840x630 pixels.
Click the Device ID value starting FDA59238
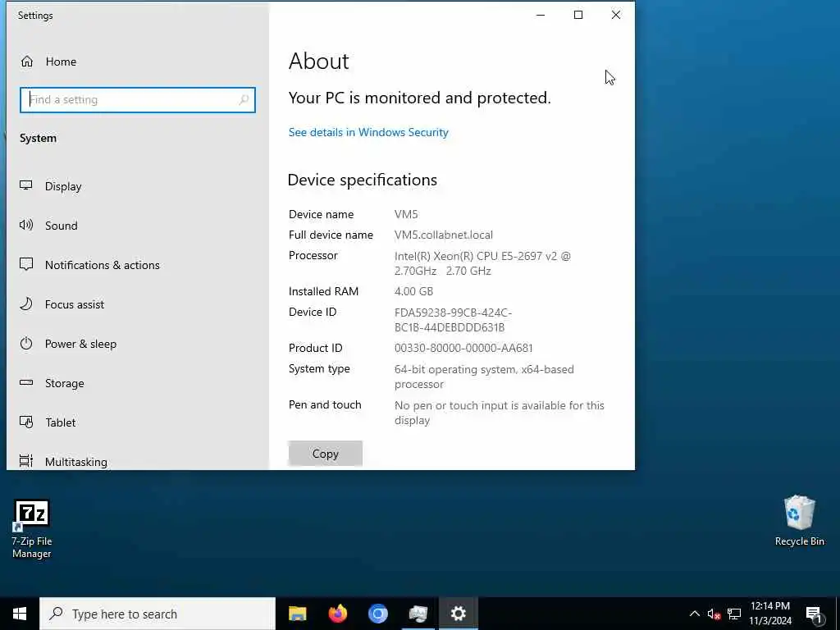(x=453, y=320)
